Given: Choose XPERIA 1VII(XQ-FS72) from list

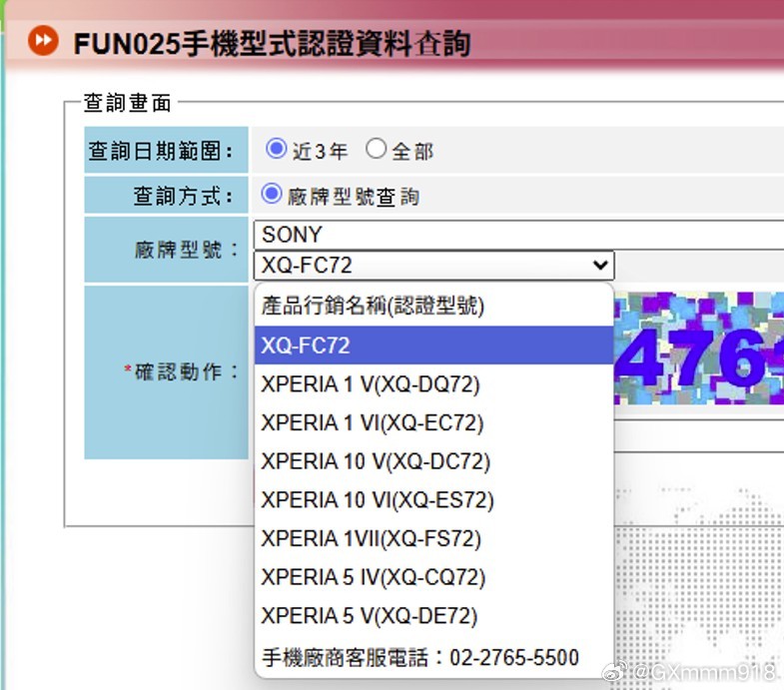Looking at the screenshot, I should click(x=433, y=538).
